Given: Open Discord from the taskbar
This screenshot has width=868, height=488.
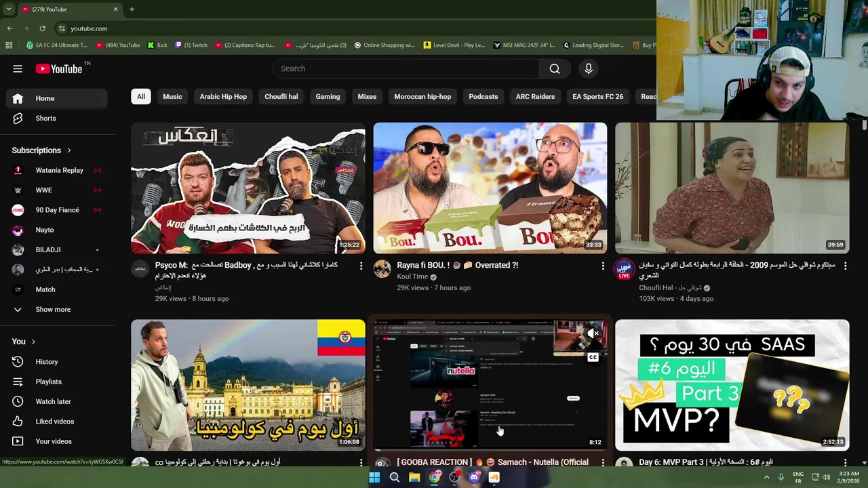Looking at the screenshot, I should pyautogui.click(x=474, y=477).
